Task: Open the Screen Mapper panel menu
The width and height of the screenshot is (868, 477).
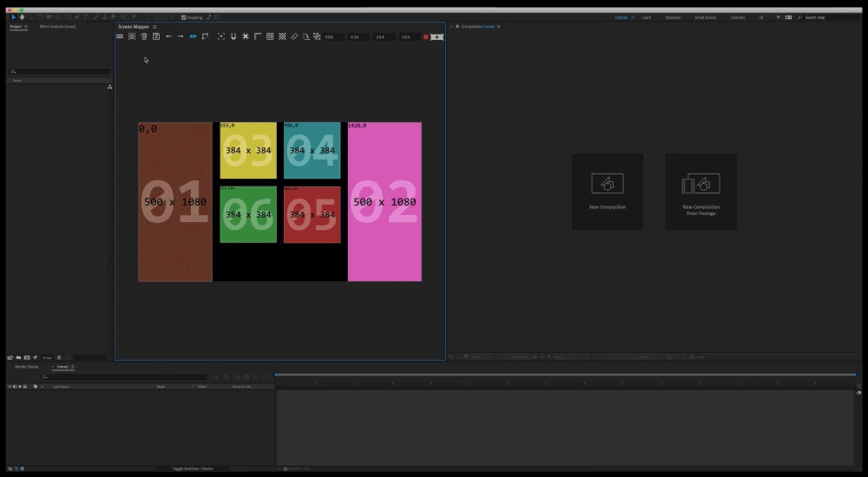Action: click(x=155, y=27)
